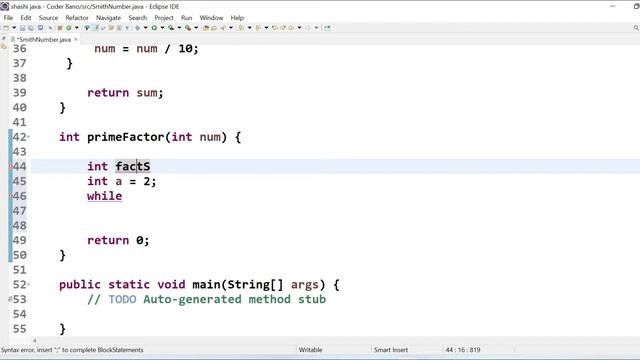Click 'return 0;' on line 49
This screenshot has width=640, height=360.
(118, 240)
